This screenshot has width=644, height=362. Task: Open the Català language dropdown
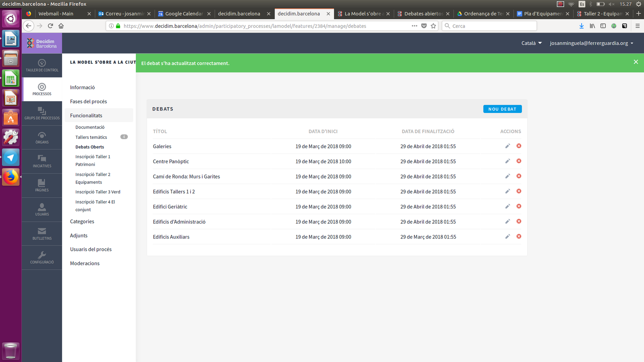pos(531,43)
